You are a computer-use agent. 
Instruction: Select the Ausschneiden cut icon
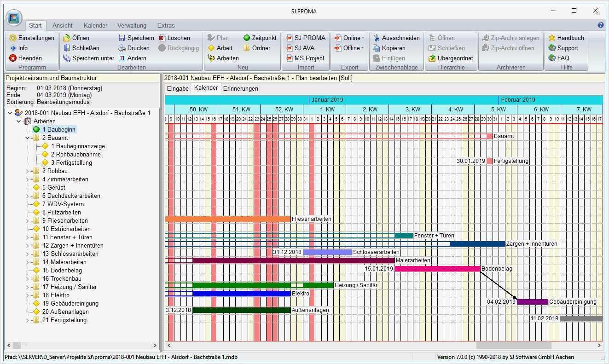click(x=376, y=38)
